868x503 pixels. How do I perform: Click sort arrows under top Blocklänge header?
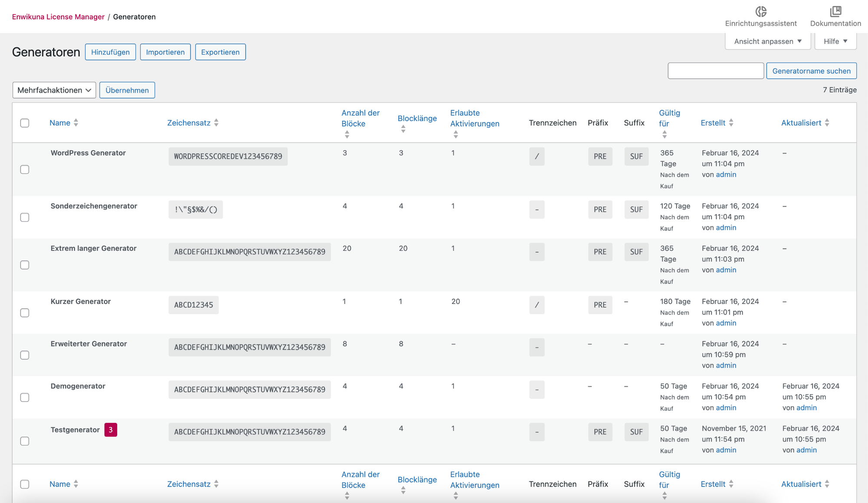[403, 129]
